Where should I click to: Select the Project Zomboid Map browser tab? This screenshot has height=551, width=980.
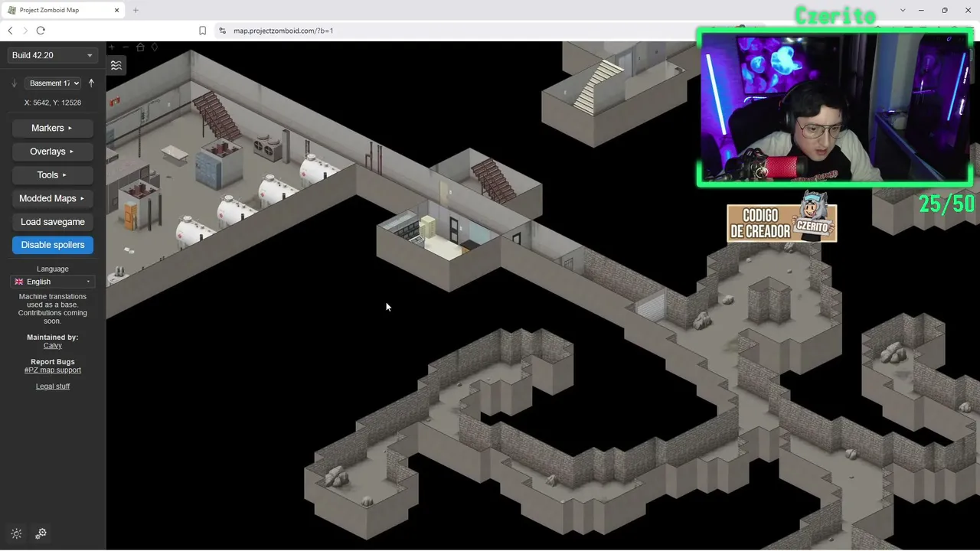pos(64,10)
